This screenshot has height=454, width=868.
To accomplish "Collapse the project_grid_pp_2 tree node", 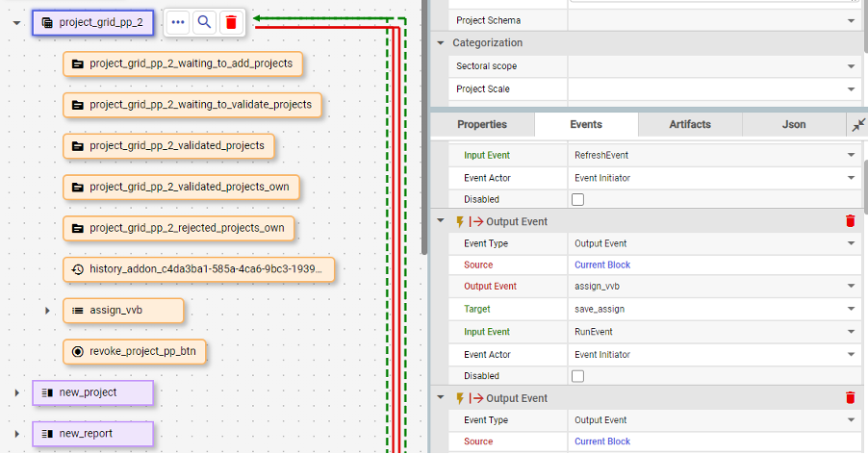I will click(16, 22).
